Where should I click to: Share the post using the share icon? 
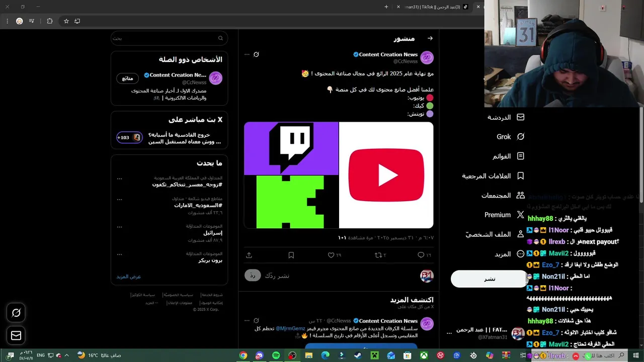click(249, 255)
